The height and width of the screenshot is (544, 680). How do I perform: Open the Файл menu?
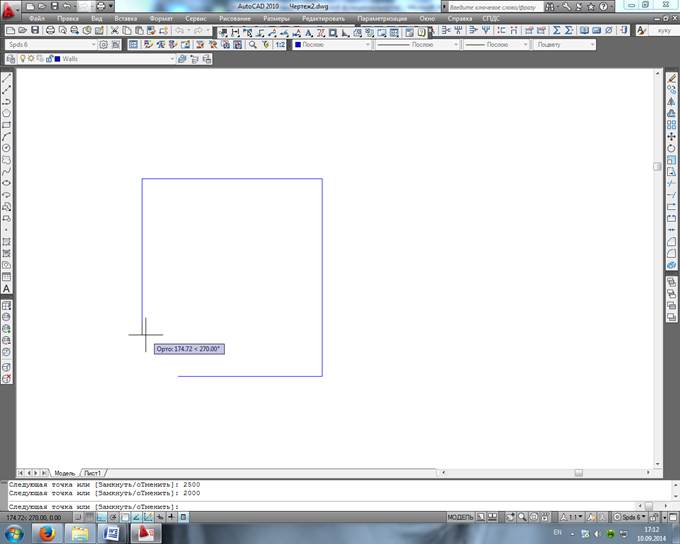(36, 19)
